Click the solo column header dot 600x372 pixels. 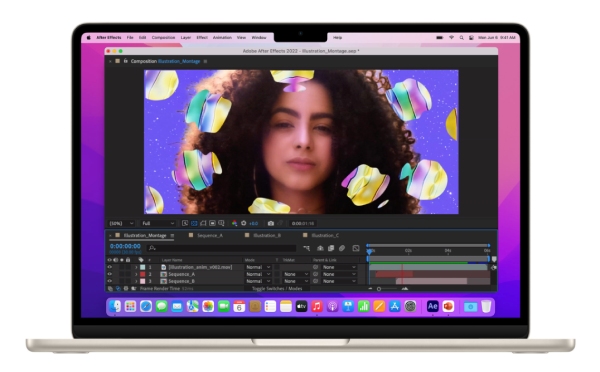click(122, 260)
